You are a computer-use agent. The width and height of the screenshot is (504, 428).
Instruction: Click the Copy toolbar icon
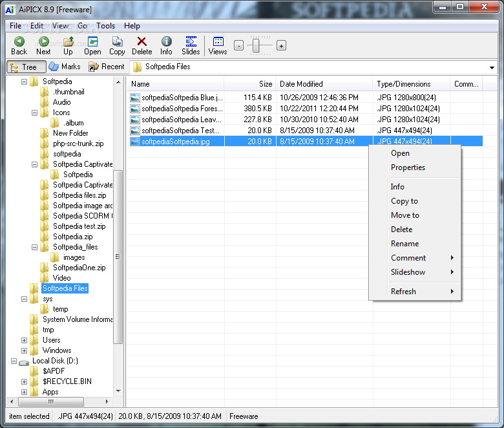[x=117, y=45]
